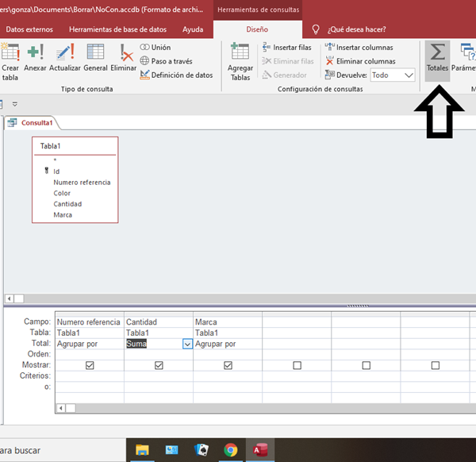Click the Access icon in taskbar

260,449
